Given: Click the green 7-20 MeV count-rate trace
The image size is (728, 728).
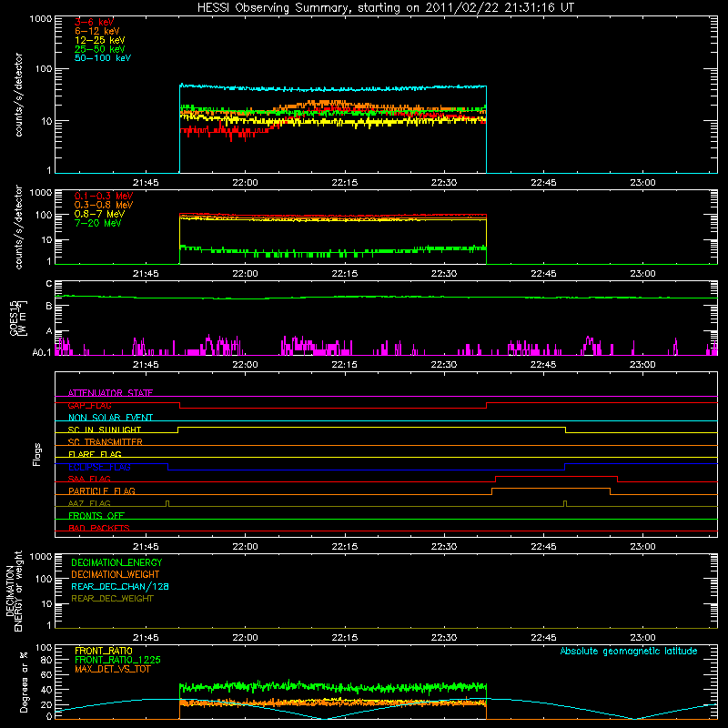Looking at the screenshot, I should [333, 252].
